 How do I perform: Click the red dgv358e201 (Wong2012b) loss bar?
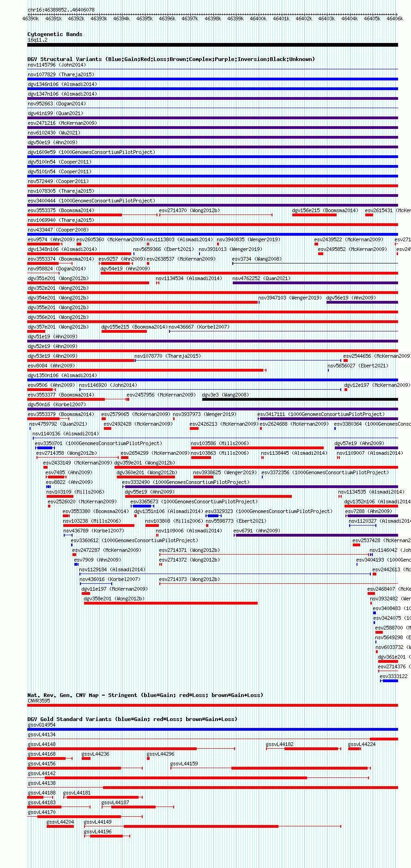point(171,603)
